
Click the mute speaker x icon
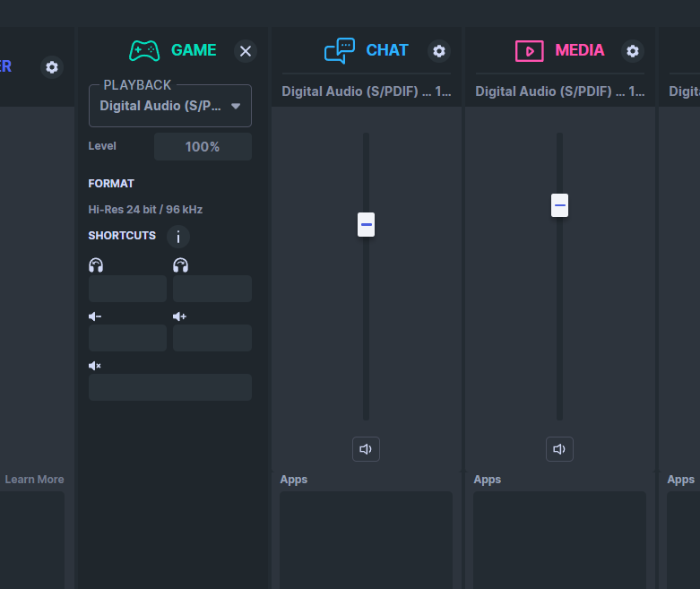pos(95,366)
